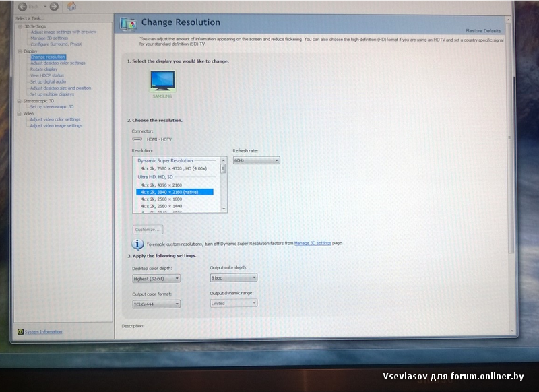Screen dimensions: 539x392
Task: Click the Restore Defaults link
Action: tap(483, 30)
